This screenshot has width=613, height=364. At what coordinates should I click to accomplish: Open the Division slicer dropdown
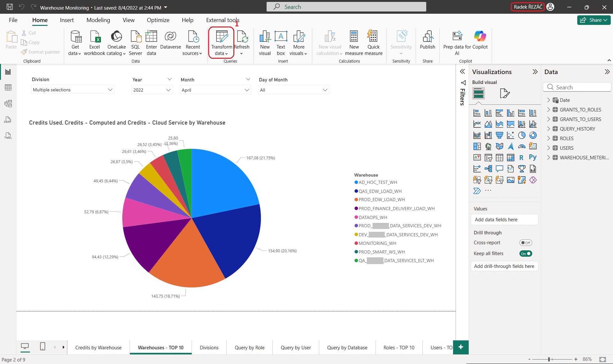click(x=110, y=90)
